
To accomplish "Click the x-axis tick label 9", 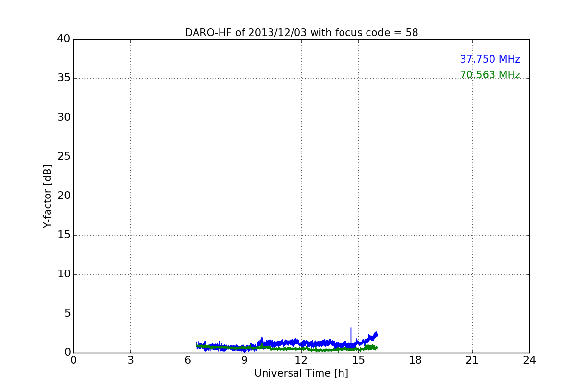I will tap(245, 360).
